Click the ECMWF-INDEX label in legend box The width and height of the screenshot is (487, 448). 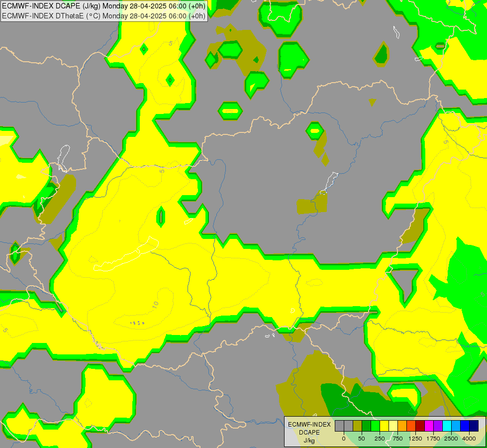pyautogui.click(x=309, y=425)
